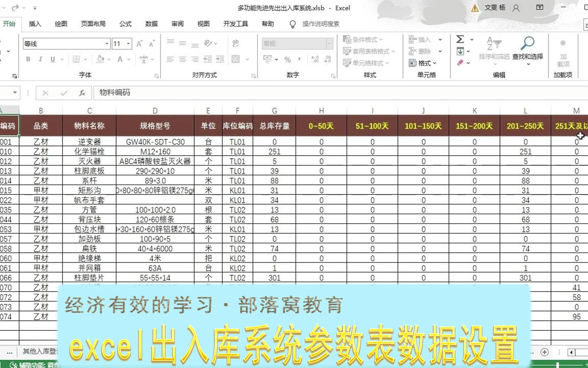Open the merge cells dropdown arrow
This screenshot has width=588, height=368.
coord(247,59)
